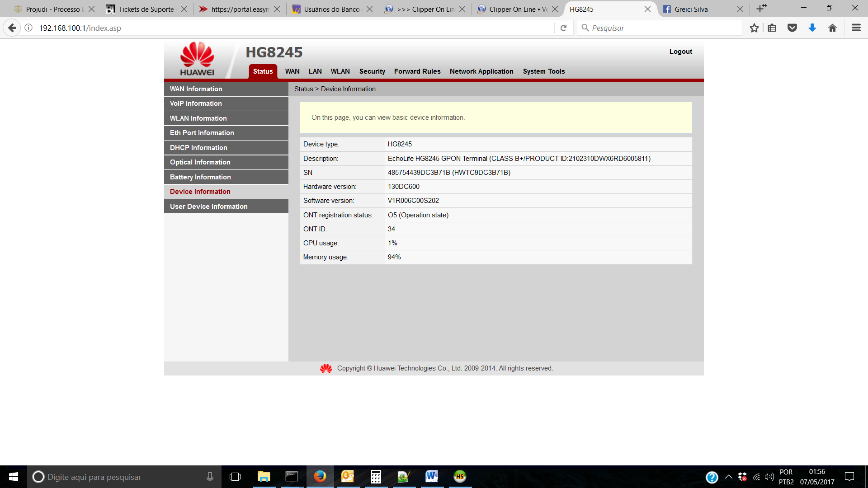The image size is (868, 488).
Task: Go to browser home page icon
Action: (832, 28)
